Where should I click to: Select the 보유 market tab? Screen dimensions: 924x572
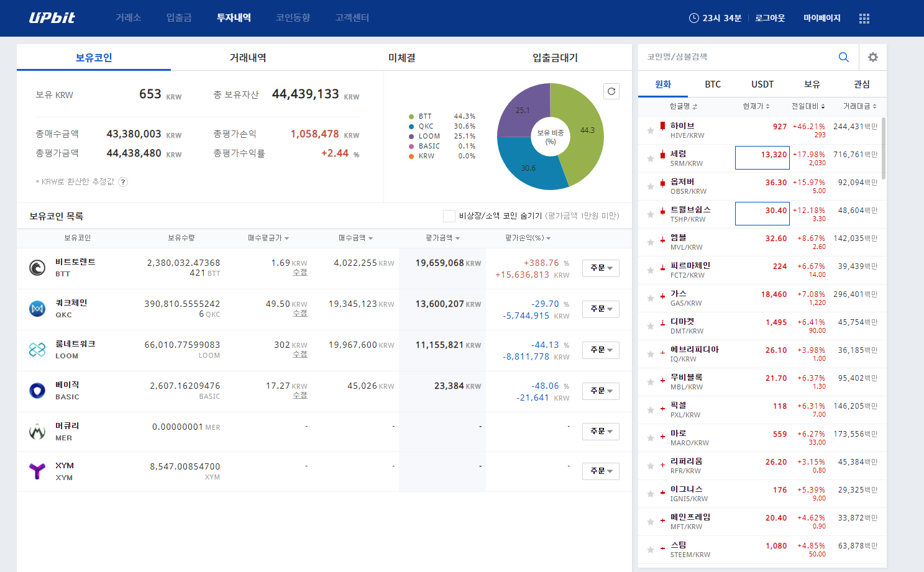812,84
